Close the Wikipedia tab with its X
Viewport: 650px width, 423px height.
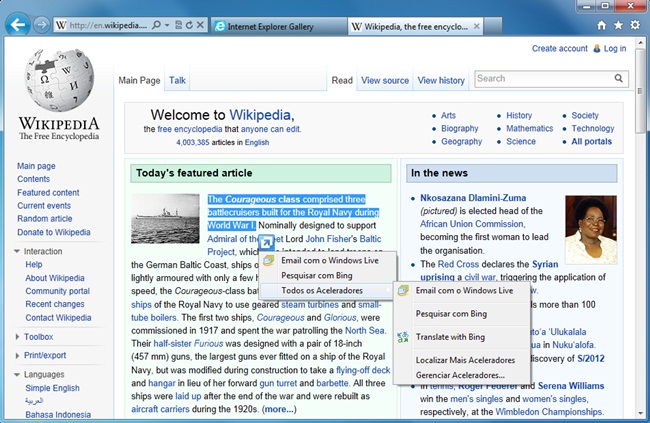(477, 26)
